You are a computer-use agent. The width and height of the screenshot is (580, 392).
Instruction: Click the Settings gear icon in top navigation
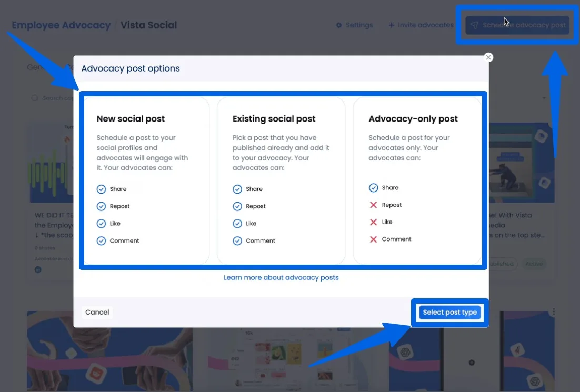click(x=339, y=25)
